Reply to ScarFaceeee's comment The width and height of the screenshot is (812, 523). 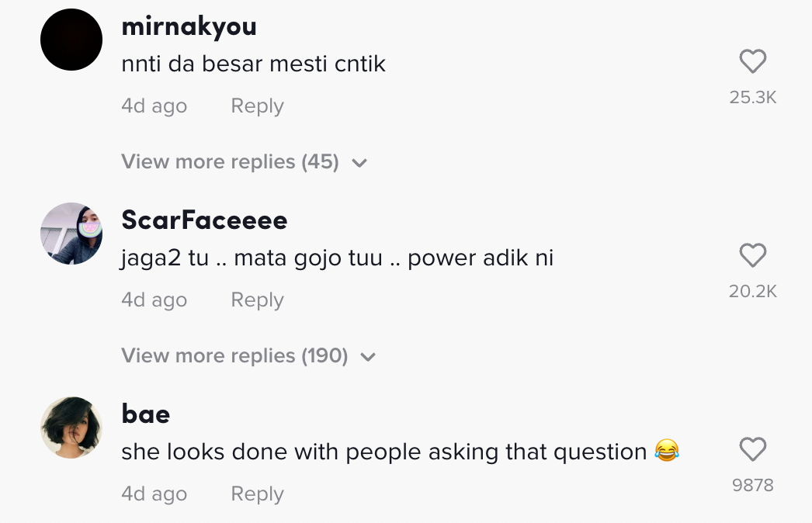click(257, 300)
